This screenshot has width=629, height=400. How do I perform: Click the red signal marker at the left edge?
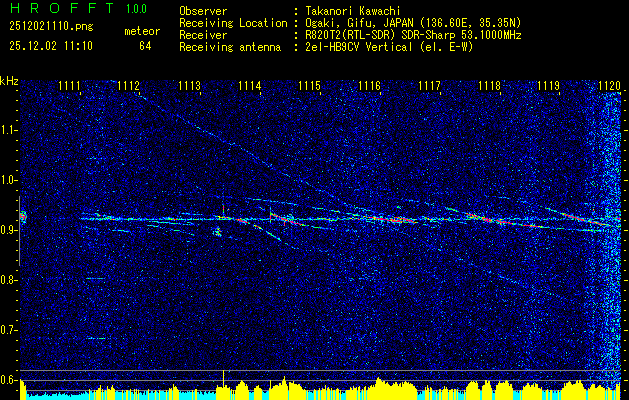click(x=23, y=217)
